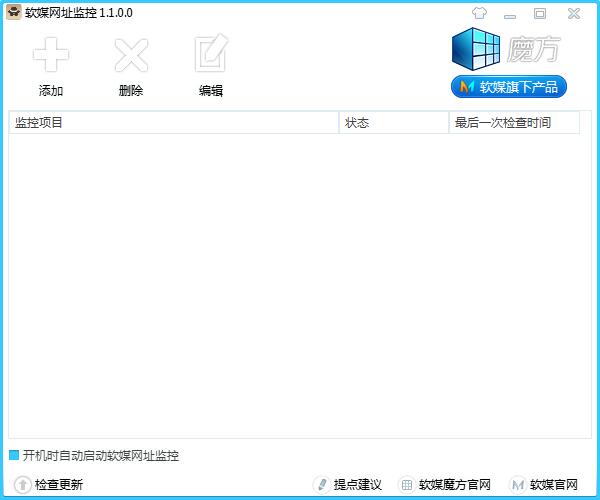Click the 删除 X icon
This screenshot has width=600, height=500.
pyautogui.click(x=131, y=55)
